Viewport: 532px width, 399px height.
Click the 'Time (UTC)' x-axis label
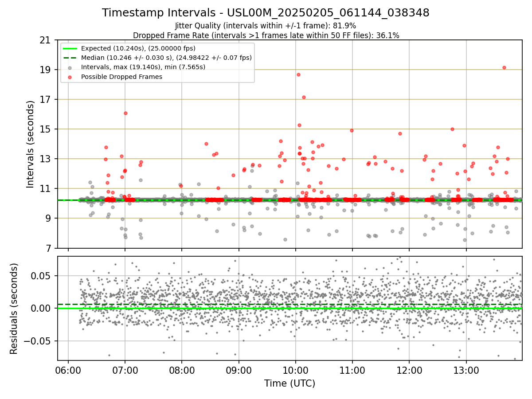coord(289,383)
